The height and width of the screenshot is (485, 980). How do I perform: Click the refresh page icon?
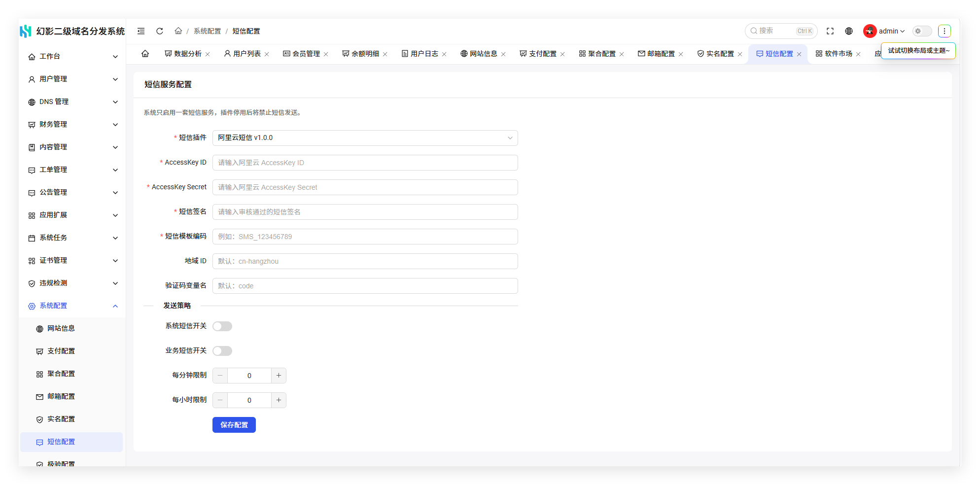[160, 31]
